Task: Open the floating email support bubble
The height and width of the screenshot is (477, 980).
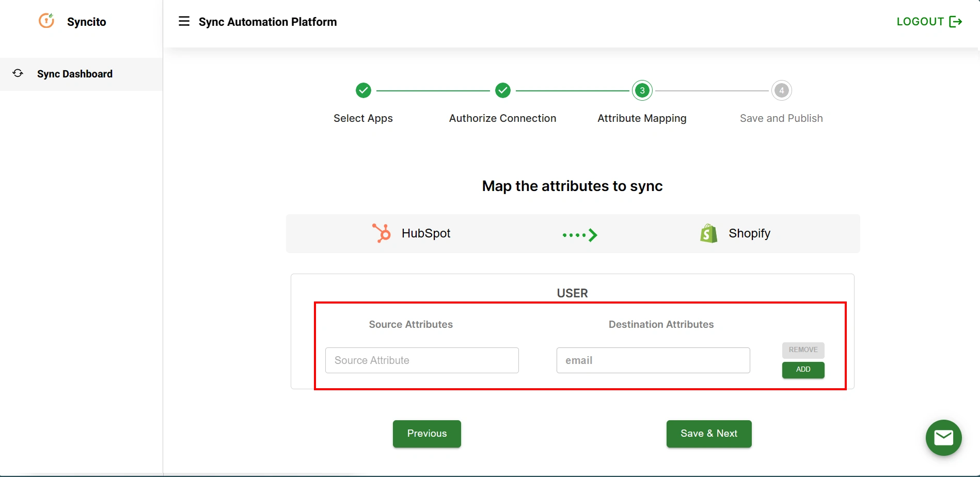Action: [943, 438]
